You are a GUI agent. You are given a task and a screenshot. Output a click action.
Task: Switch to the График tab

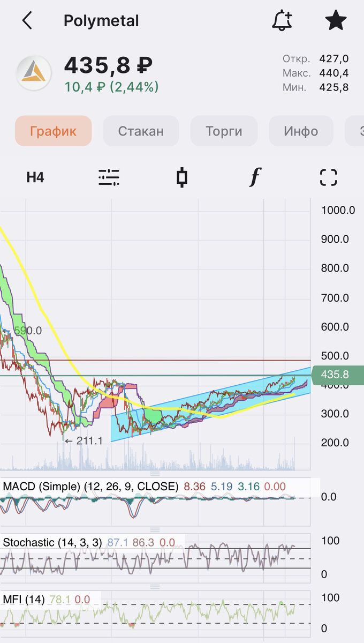53,131
